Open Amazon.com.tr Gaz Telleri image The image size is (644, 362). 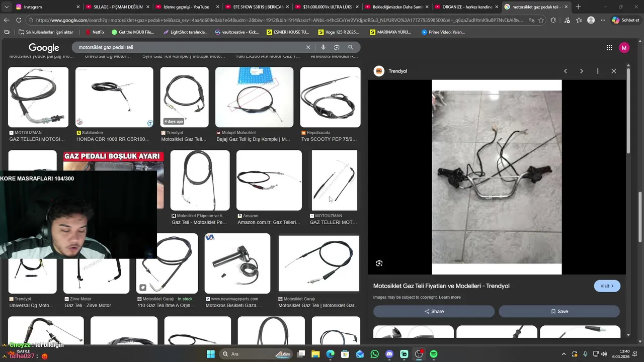[269, 180]
